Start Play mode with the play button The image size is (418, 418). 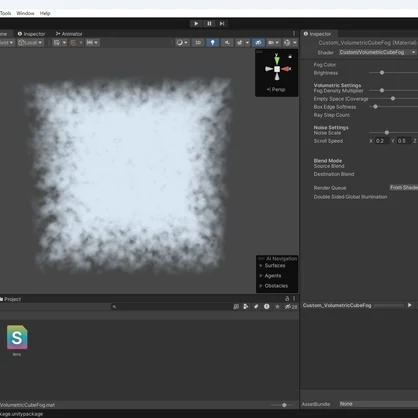(x=196, y=24)
